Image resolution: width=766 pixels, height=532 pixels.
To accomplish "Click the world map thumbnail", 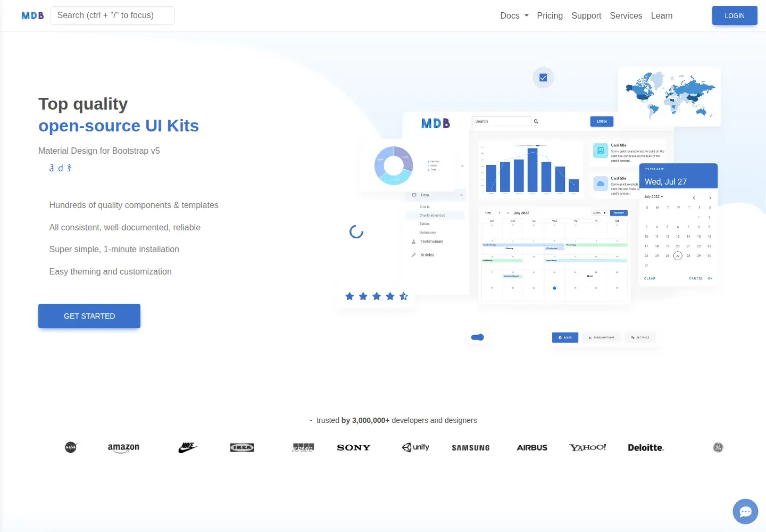I will click(x=669, y=96).
